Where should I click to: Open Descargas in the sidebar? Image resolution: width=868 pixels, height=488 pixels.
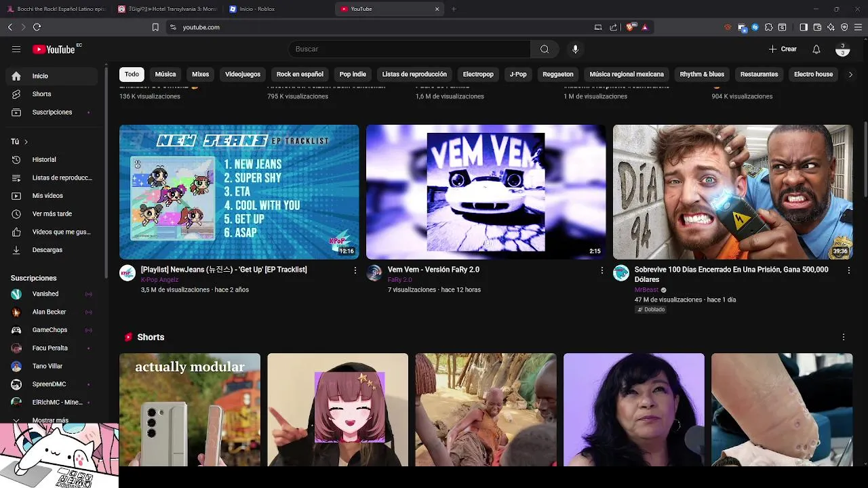click(52, 249)
